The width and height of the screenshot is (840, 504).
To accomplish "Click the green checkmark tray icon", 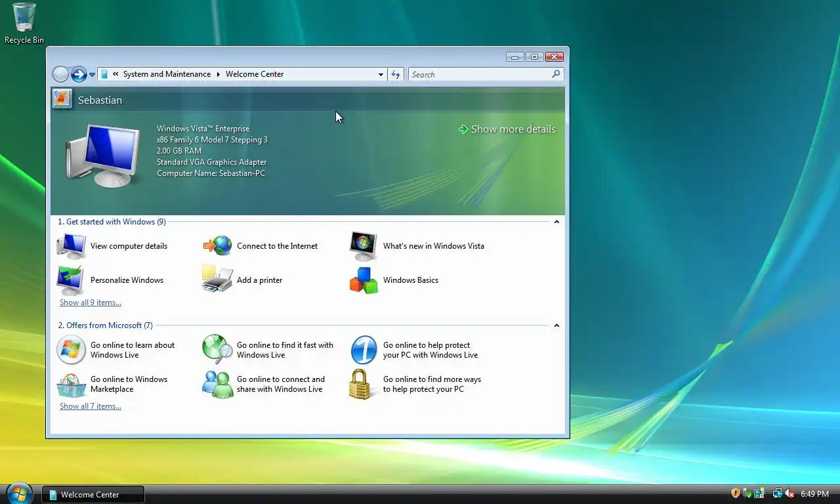I will click(x=747, y=493).
